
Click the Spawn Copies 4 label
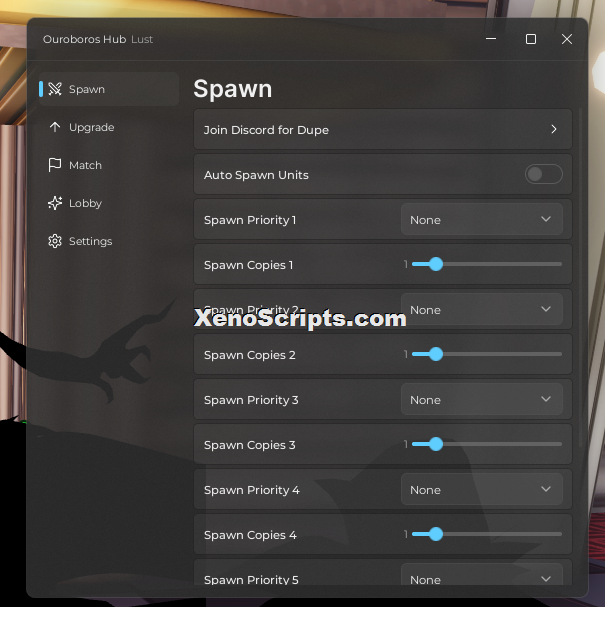pos(250,535)
